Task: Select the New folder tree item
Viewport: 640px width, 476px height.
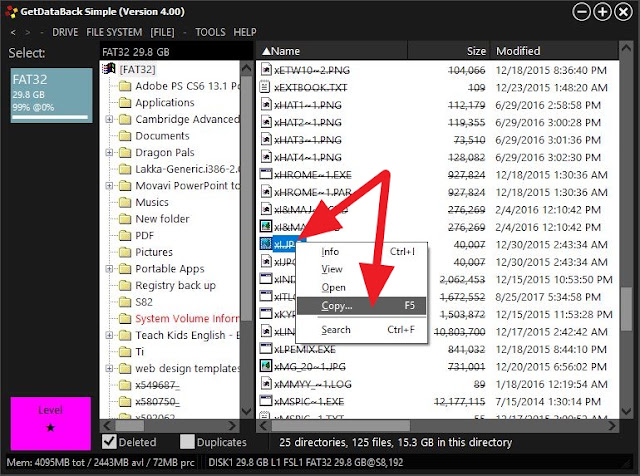Action: coord(162,219)
